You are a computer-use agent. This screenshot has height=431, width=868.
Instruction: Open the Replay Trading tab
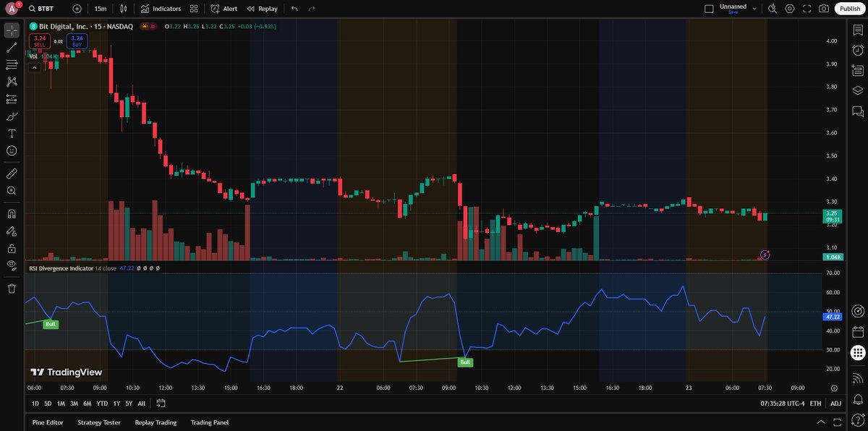point(156,422)
